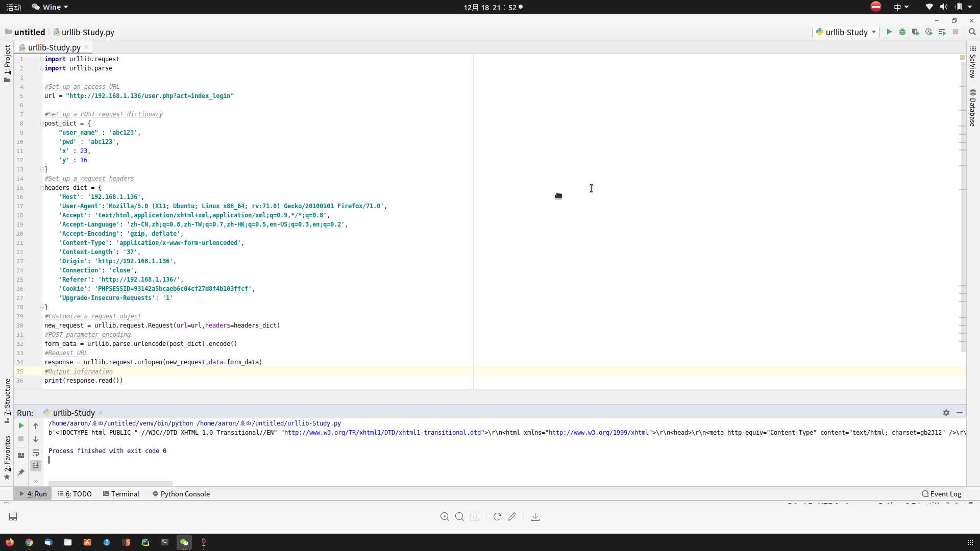This screenshot has width=980, height=551.
Task: Collapse the import statements fold
Action: click(42, 59)
